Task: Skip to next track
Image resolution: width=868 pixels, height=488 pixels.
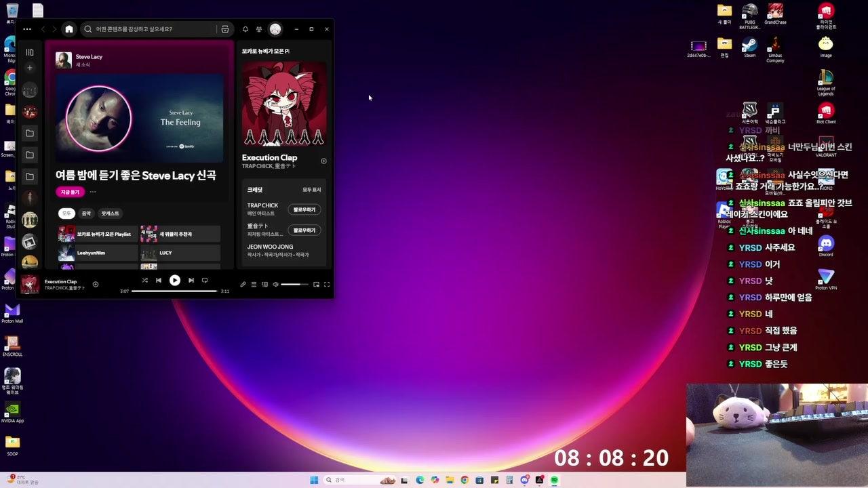Action: [x=191, y=280]
